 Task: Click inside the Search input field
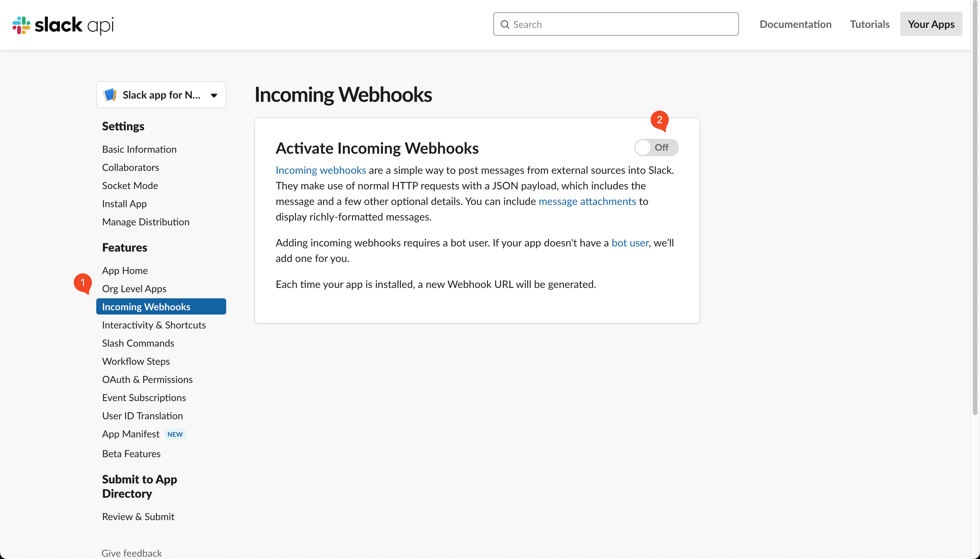614,24
